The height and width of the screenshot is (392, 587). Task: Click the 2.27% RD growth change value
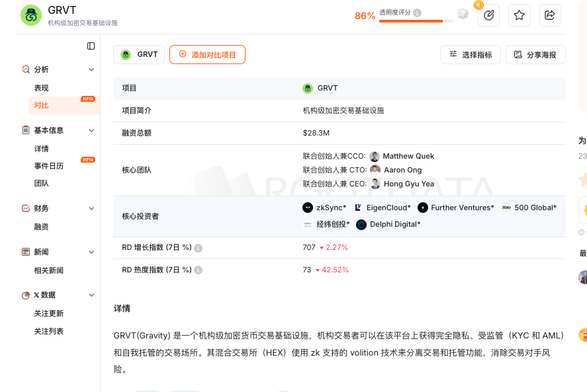pyautogui.click(x=337, y=248)
